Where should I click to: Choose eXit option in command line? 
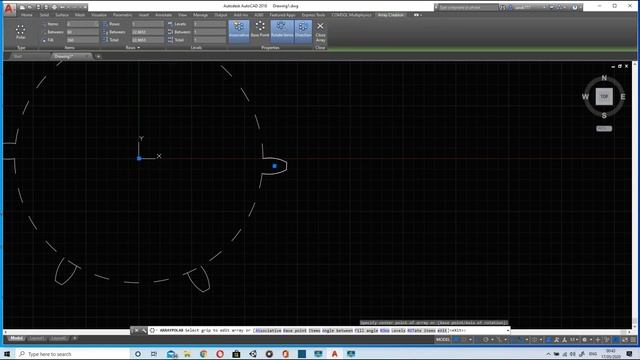point(442,331)
